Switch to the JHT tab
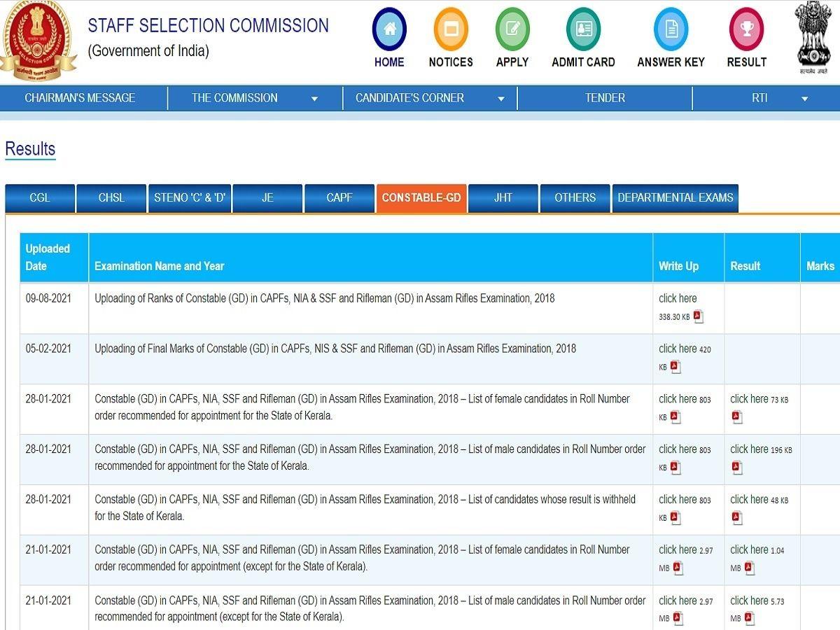Viewport: 840px width, 630px height. coord(503,198)
